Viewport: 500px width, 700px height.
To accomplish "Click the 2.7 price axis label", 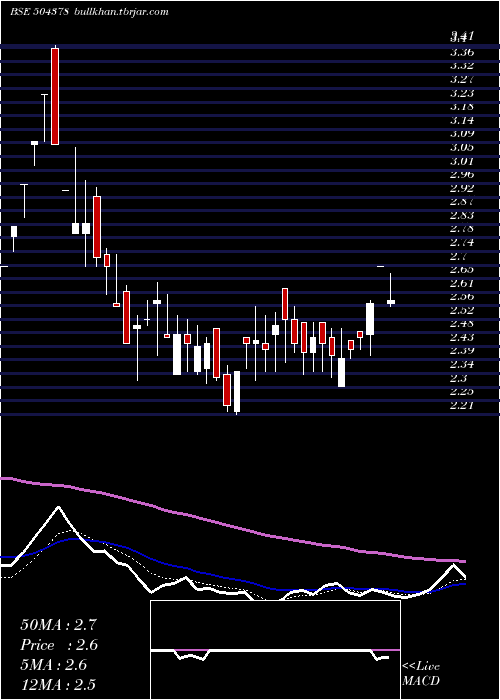I will [459, 256].
